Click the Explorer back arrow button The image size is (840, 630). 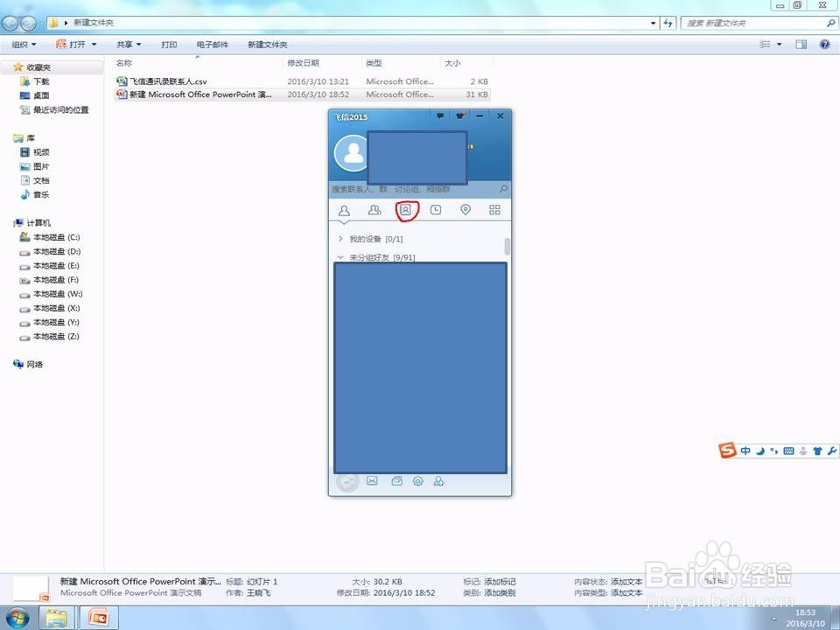[10, 24]
